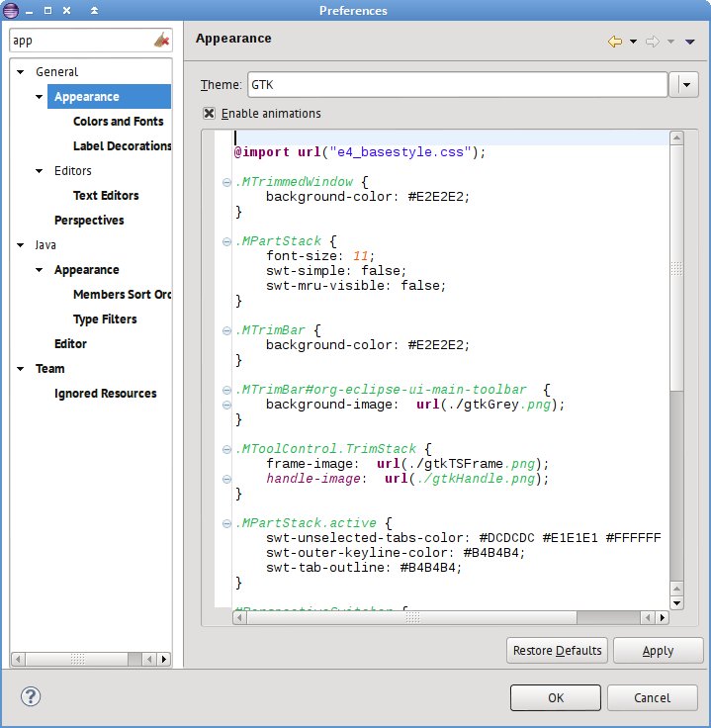The height and width of the screenshot is (728, 711).
Task: Select Members Sort Order preference page
Action: (x=122, y=295)
